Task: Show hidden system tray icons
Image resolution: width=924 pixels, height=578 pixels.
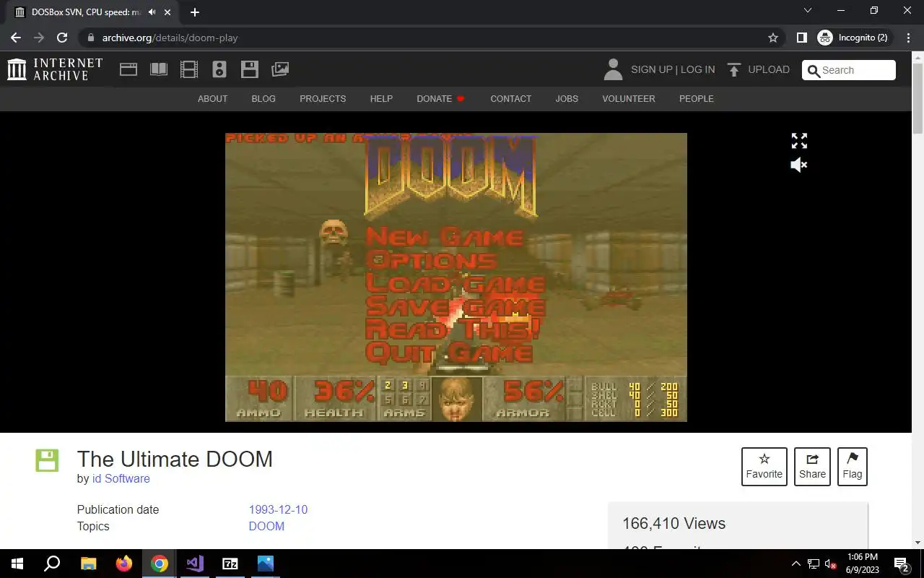Action: tap(796, 564)
